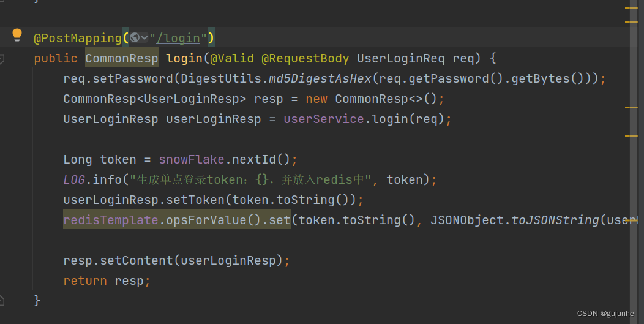Click the return resp statement
Screen dimensions: 644x324
pos(107,281)
